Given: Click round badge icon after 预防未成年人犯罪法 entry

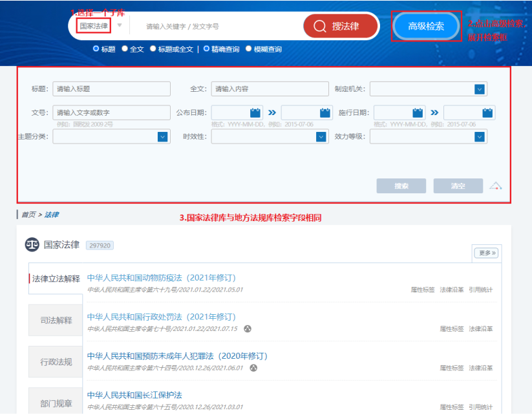Looking at the screenshot, I should 253,368.
